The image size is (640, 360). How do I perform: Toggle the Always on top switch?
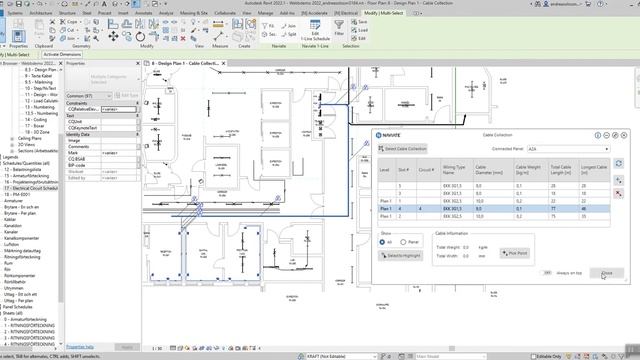click(x=546, y=273)
